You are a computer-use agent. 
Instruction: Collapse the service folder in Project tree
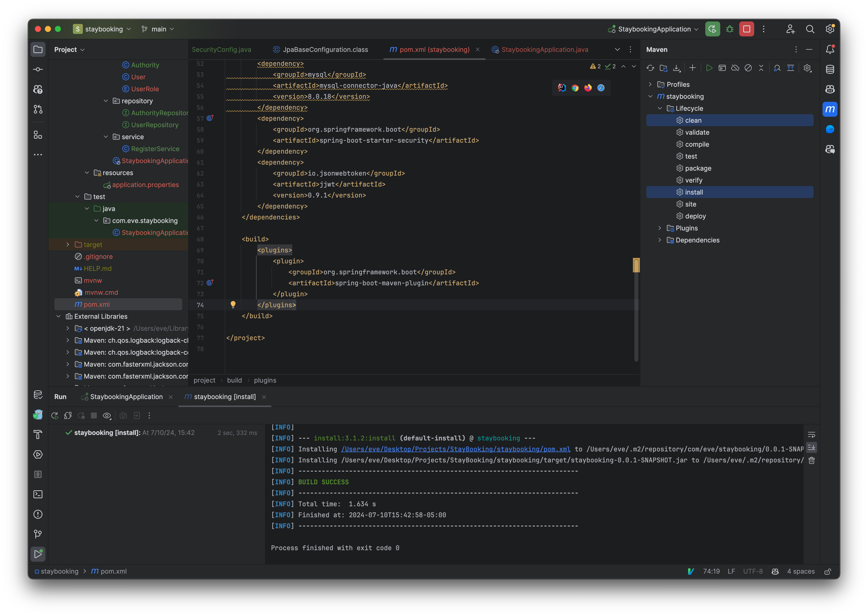click(106, 137)
